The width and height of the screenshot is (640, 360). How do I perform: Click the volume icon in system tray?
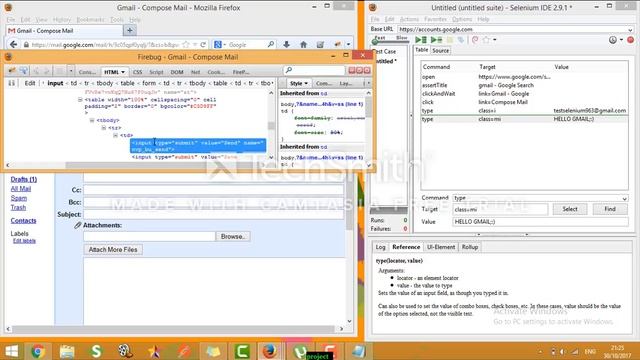(x=563, y=351)
